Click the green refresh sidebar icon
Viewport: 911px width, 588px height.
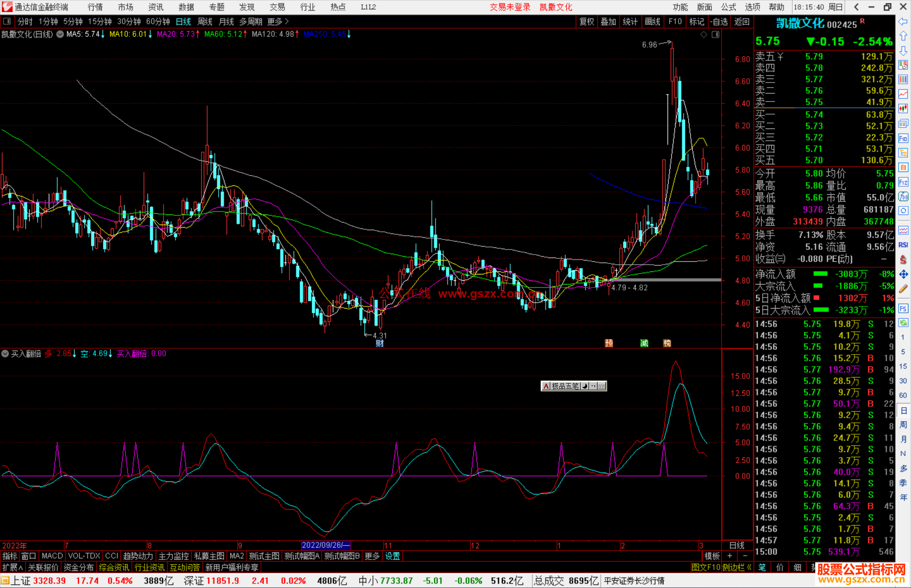pos(903,323)
